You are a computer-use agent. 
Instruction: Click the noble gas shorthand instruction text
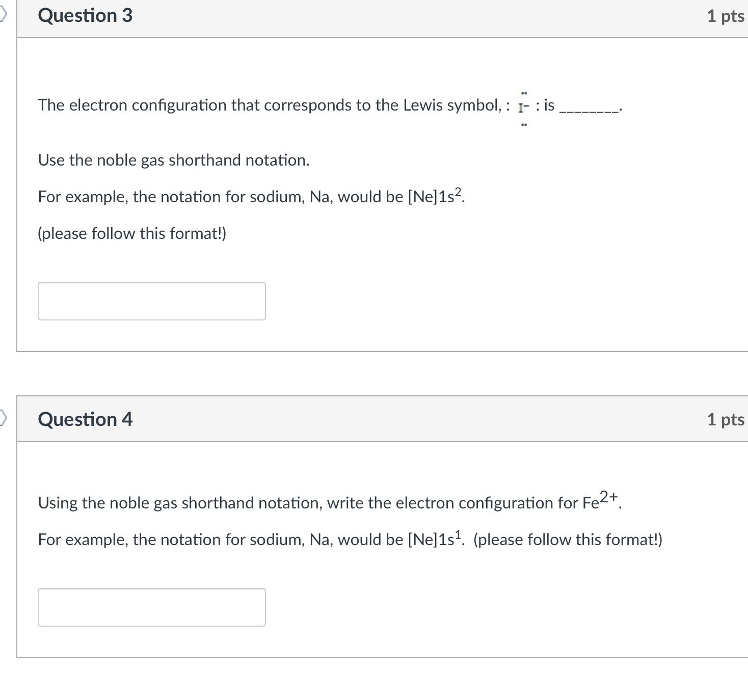click(x=173, y=160)
